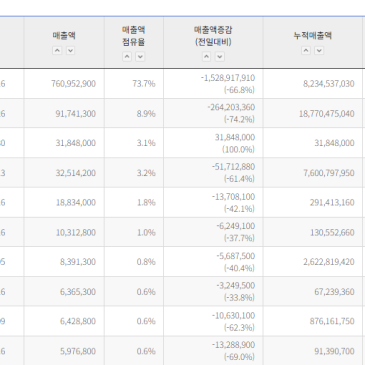Sort 매출액 column descending with down arrow
This screenshot has width=365, height=365.
pyautogui.click(x=70, y=50)
